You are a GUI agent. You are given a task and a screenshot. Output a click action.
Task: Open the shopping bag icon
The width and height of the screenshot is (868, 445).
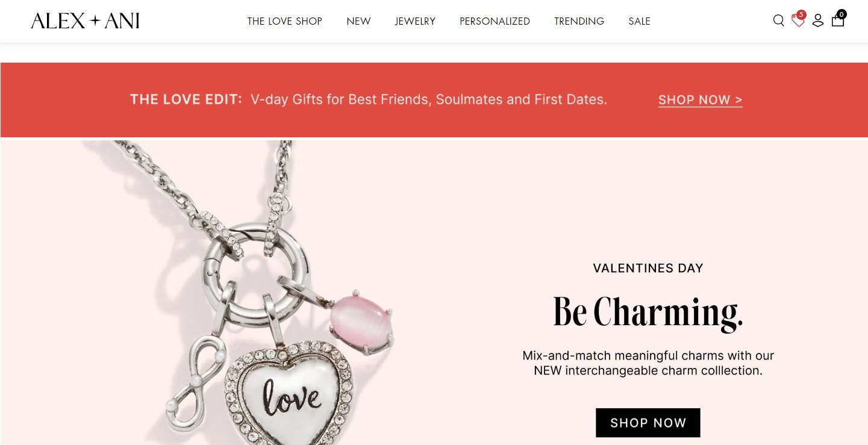[x=837, y=21]
